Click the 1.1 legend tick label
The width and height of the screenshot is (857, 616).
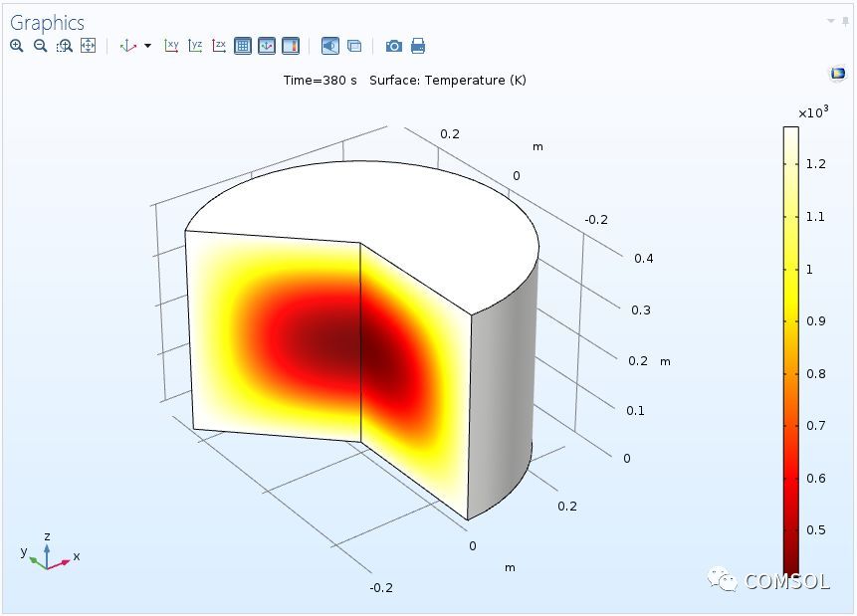[816, 217]
